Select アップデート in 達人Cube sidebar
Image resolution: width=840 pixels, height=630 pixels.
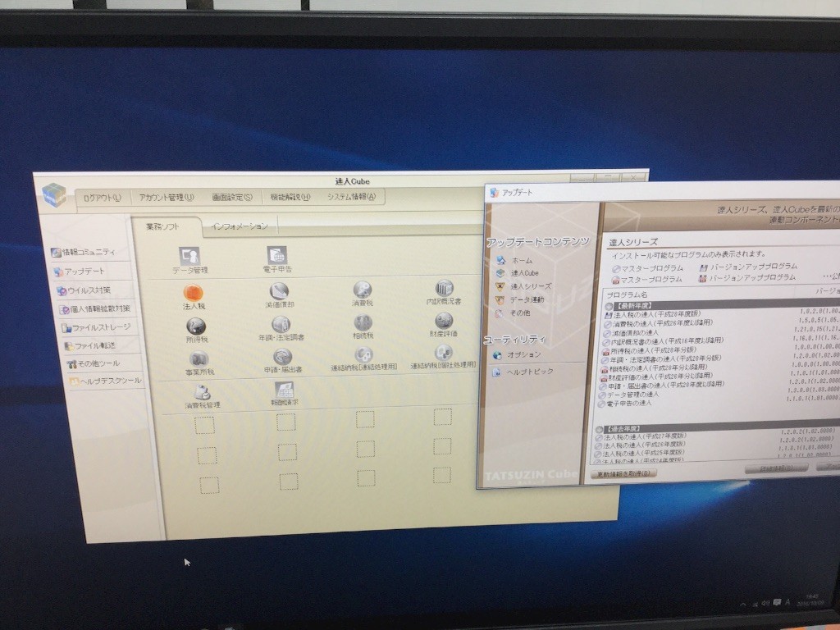[x=80, y=272]
